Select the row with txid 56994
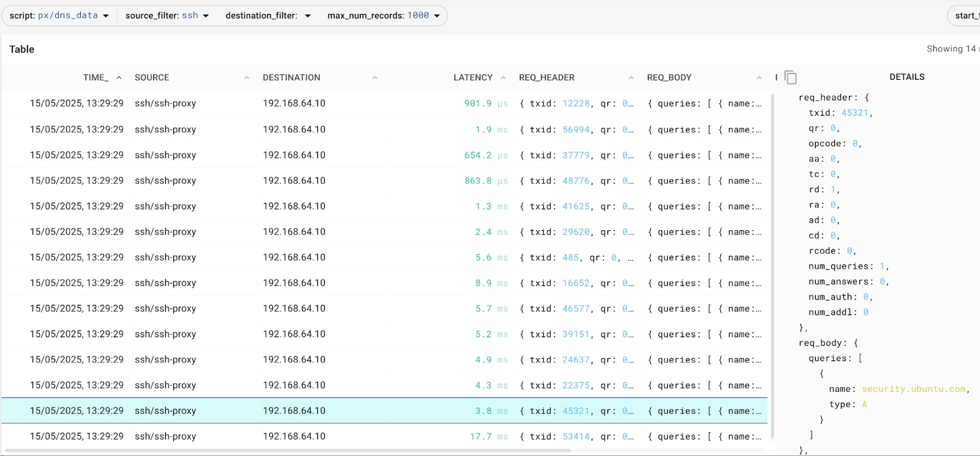The image size is (980, 456). (x=384, y=130)
